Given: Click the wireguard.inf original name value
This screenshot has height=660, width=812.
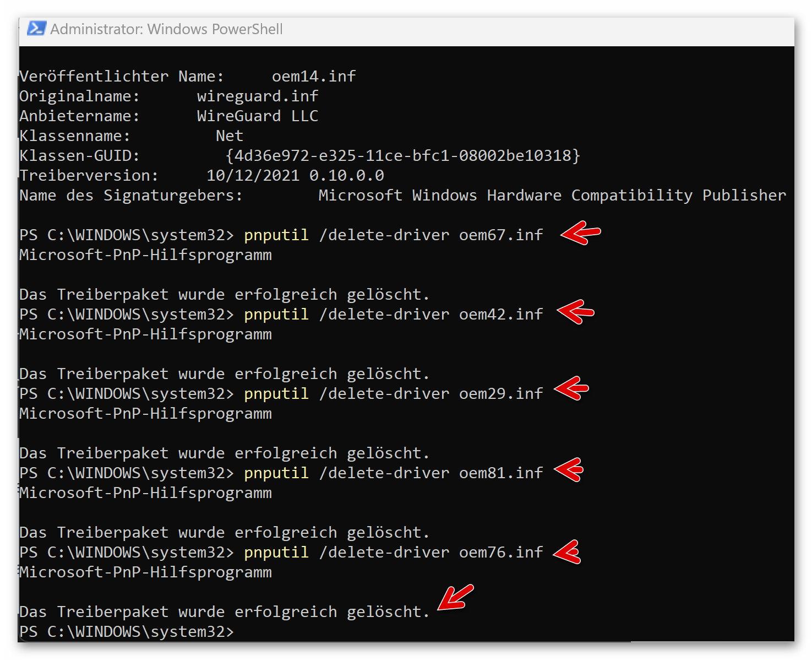Looking at the screenshot, I should coord(257,96).
